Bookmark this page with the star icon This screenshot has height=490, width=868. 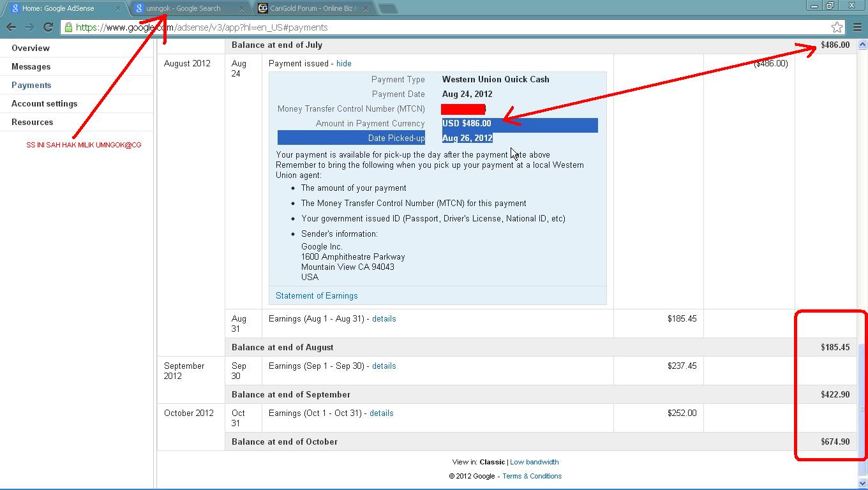coord(837,27)
